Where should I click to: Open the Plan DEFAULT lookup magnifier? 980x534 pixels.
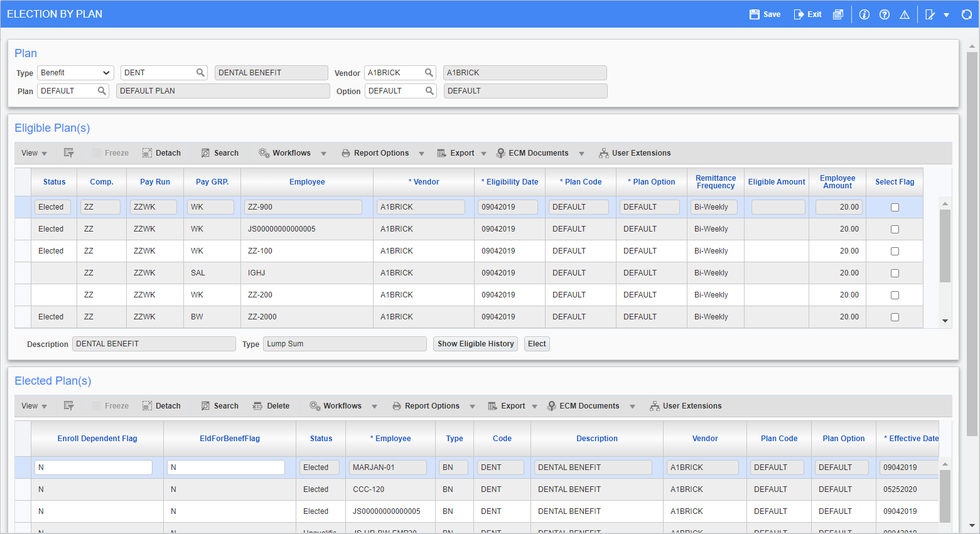[x=102, y=91]
